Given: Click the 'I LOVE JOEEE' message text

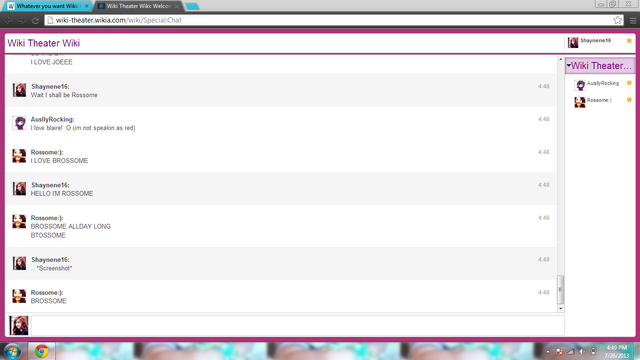Looking at the screenshot, I should [x=51, y=62].
